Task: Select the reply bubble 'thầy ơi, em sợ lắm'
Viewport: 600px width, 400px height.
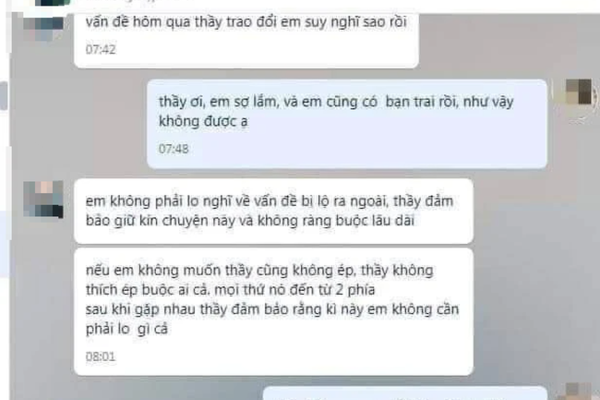Action: coord(347,124)
